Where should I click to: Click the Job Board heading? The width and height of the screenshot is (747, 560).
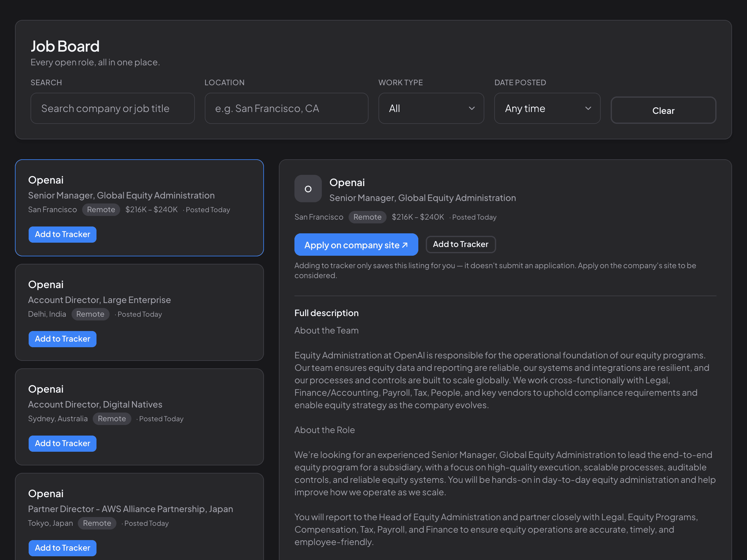point(65,46)
